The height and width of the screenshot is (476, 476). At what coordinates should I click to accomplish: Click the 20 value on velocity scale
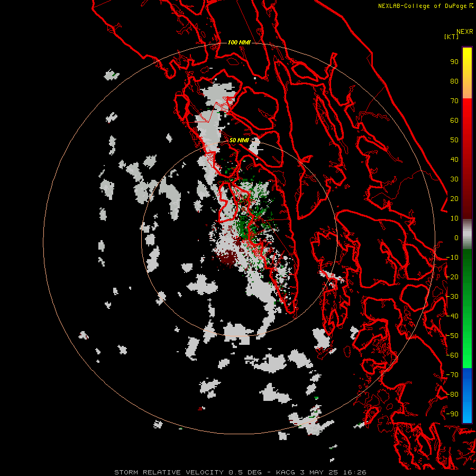click(454, 199)
